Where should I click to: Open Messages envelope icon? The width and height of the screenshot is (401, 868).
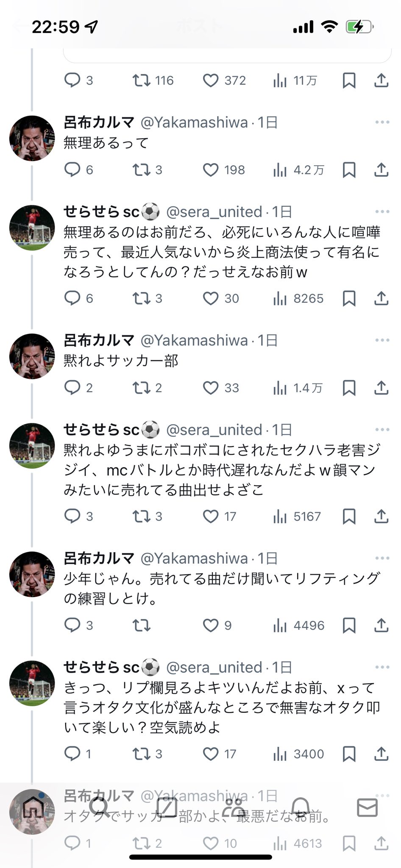pos(367,808)
